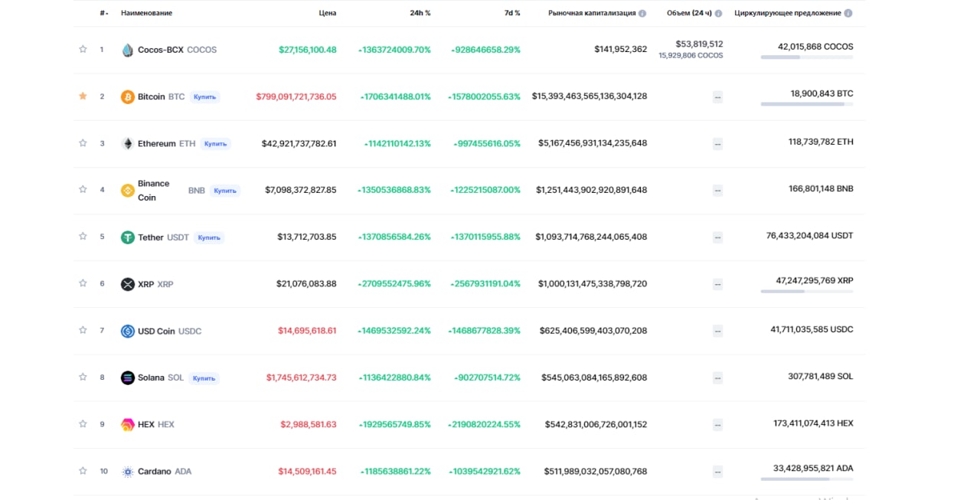Sort by Циркулирующее предложение header
The image size is (980, 500).
pos(788,13)
